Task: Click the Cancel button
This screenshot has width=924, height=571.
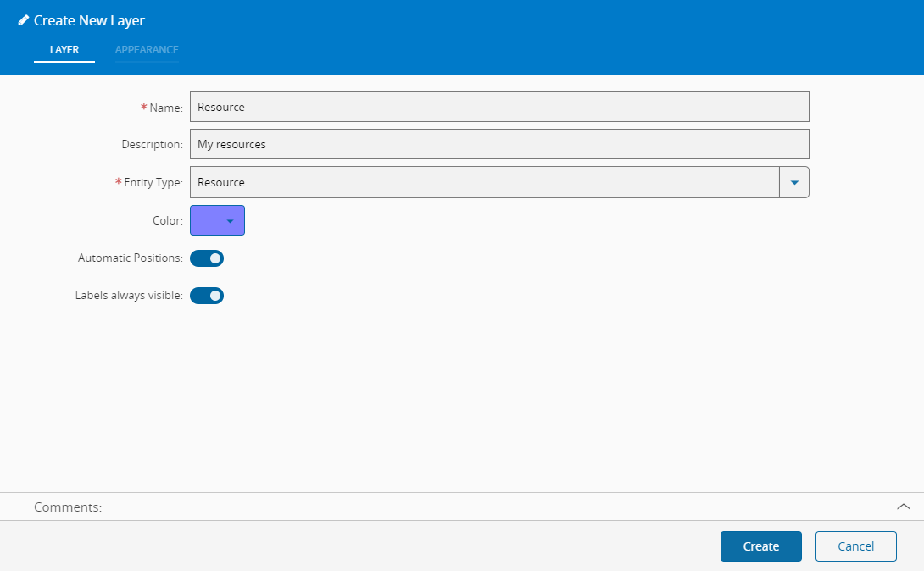Action: [855, 546]
